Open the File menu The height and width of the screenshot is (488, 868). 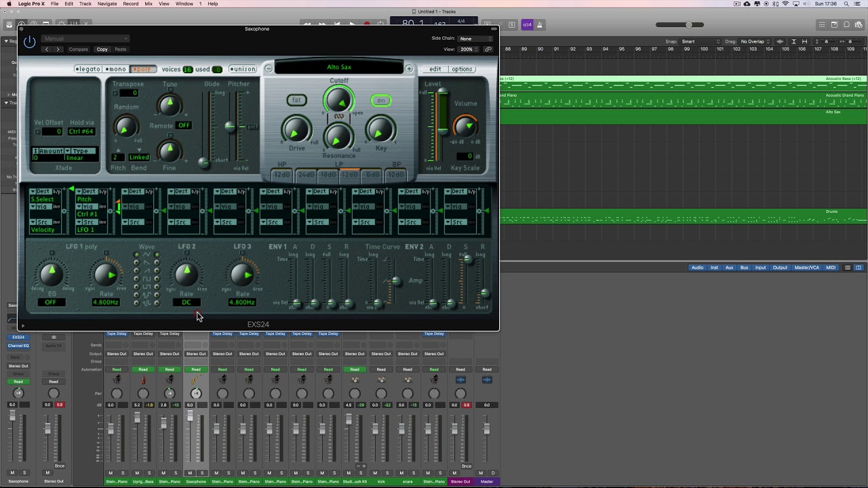tap(54, 4)
